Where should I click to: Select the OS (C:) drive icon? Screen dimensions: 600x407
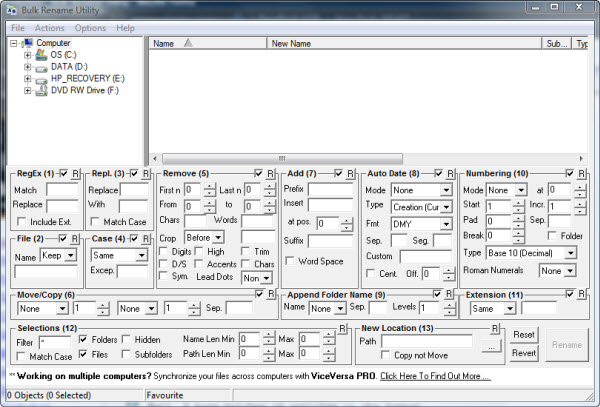tap(41, 55)
